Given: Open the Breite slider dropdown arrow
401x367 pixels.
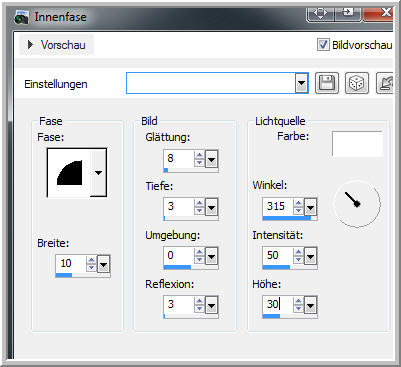Looking at the screenshot, I should pyautogui.click(x=103, y=265).
